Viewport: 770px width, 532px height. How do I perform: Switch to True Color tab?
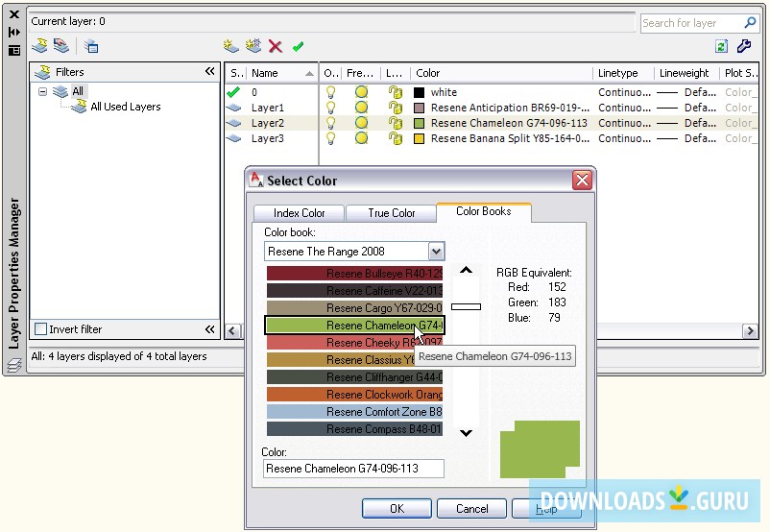point(392,213)
